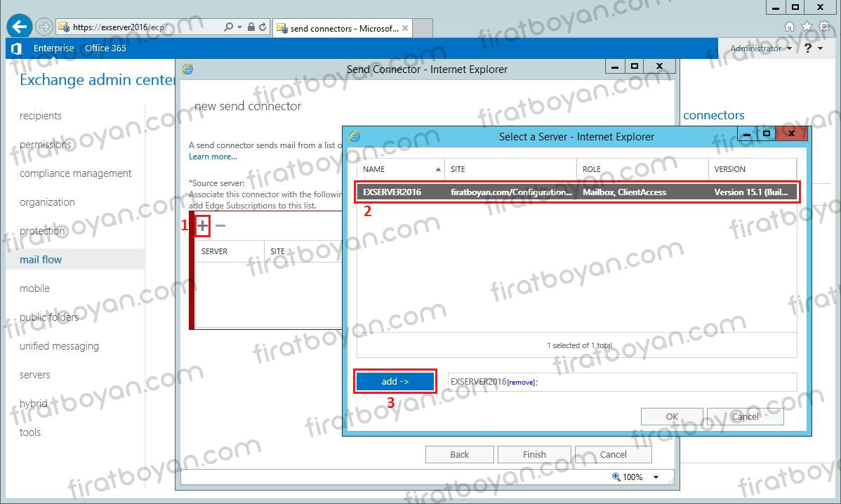This screenshot has width=841, height=504.
Task: Click the zoom magnifier icon at 100%
Action: 616,477
